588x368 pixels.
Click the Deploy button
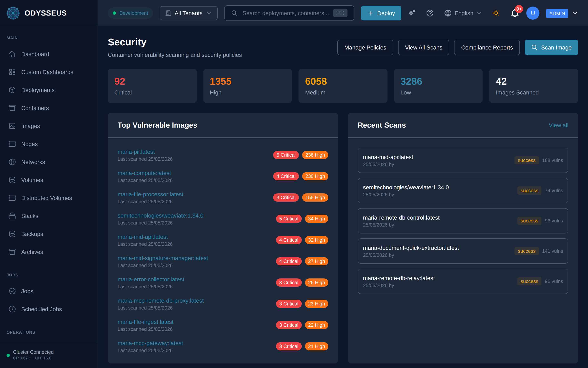coord(381,13)
